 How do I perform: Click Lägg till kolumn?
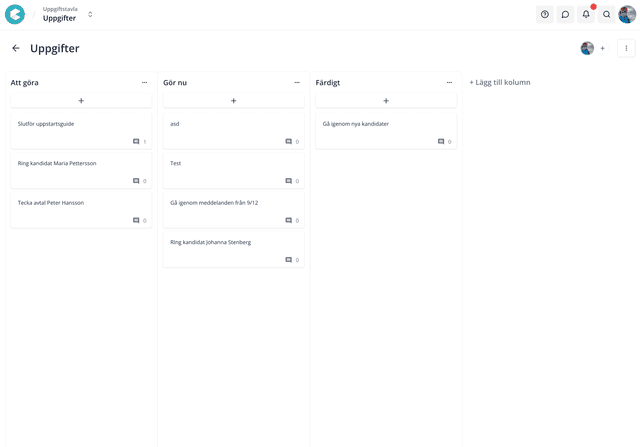point(500,82)
